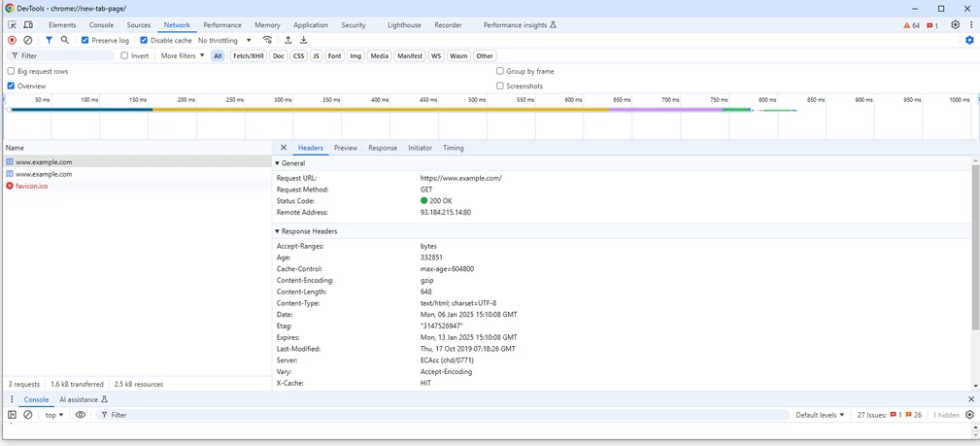980x446 pixels.
Task: Click the Name column header
Action: tap(136, 148)
